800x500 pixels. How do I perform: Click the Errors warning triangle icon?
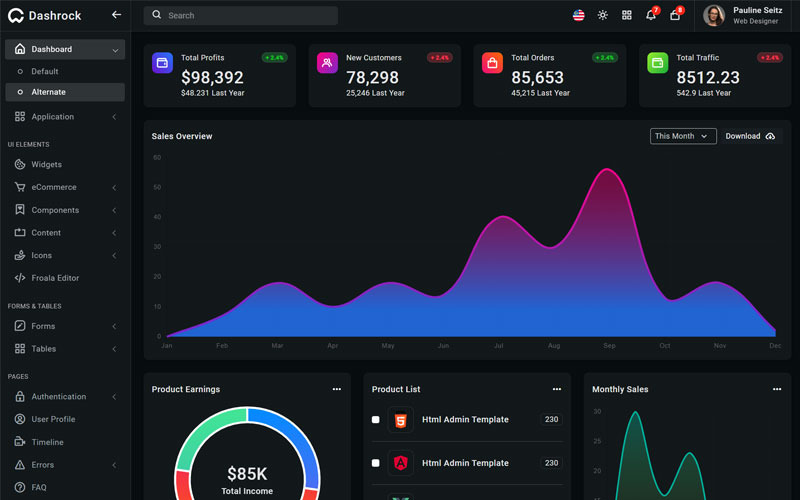(20, 465)
